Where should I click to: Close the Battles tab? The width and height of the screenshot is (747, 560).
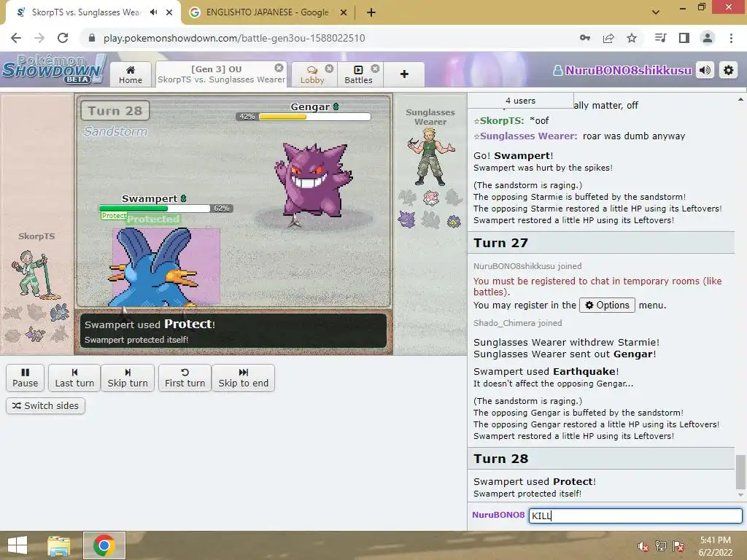click(376, 69)
